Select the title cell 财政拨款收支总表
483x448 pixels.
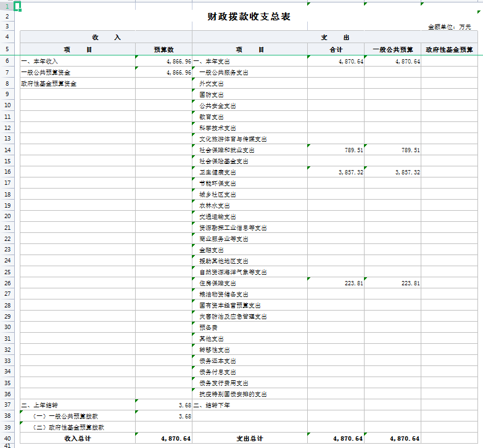click(249, 17)
